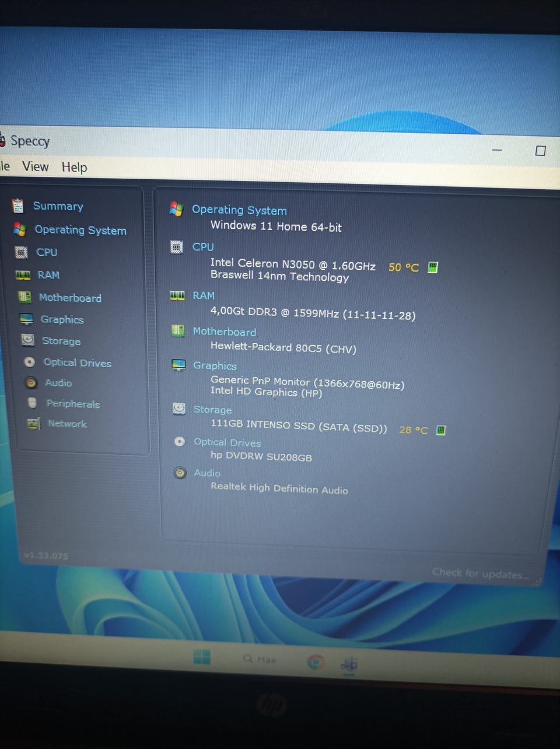The width and height of the screenshot is (560, 749).
Task: Click the 28 °C storage temperature value
Action: click(414, 430)
